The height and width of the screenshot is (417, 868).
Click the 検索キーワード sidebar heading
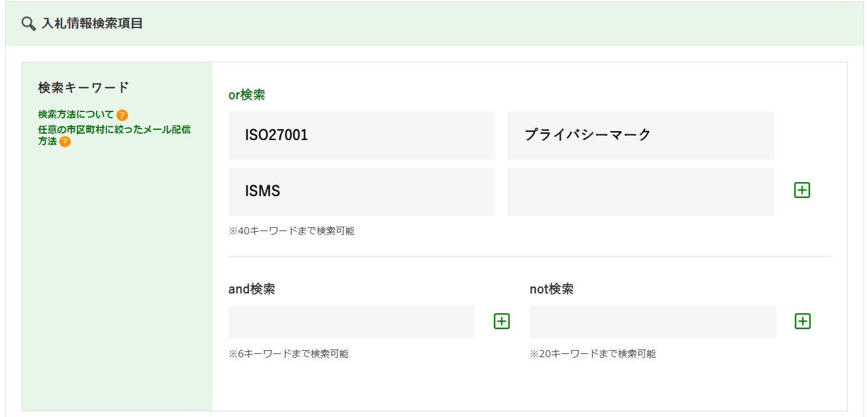[83, 88]
